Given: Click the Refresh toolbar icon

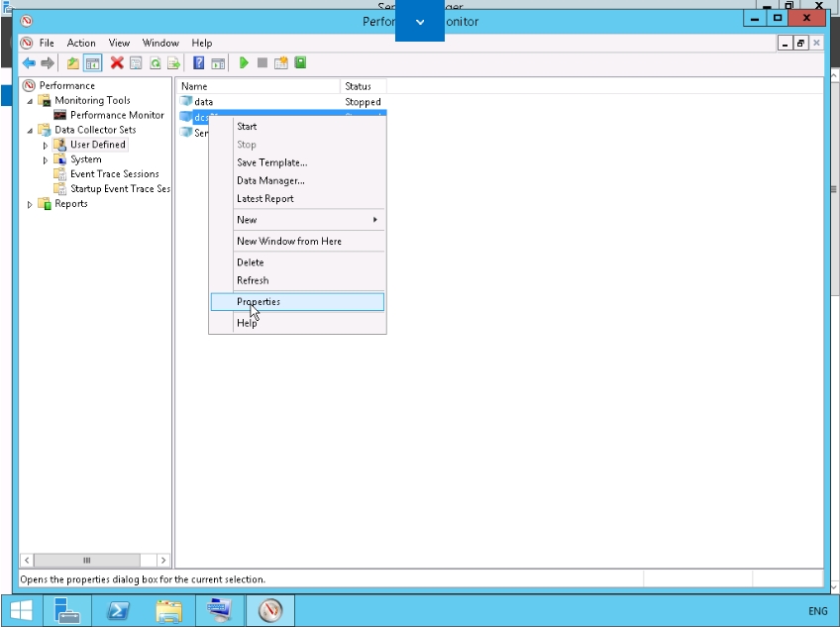Looking at the screenshot, I should tap(156, 63).
